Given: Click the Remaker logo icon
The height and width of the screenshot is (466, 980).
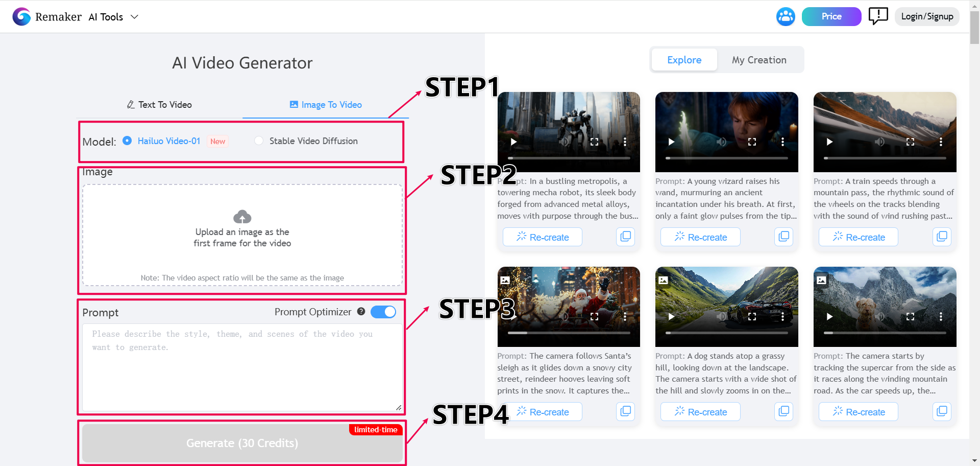Looking at the screenshot, I should point(21,16).
